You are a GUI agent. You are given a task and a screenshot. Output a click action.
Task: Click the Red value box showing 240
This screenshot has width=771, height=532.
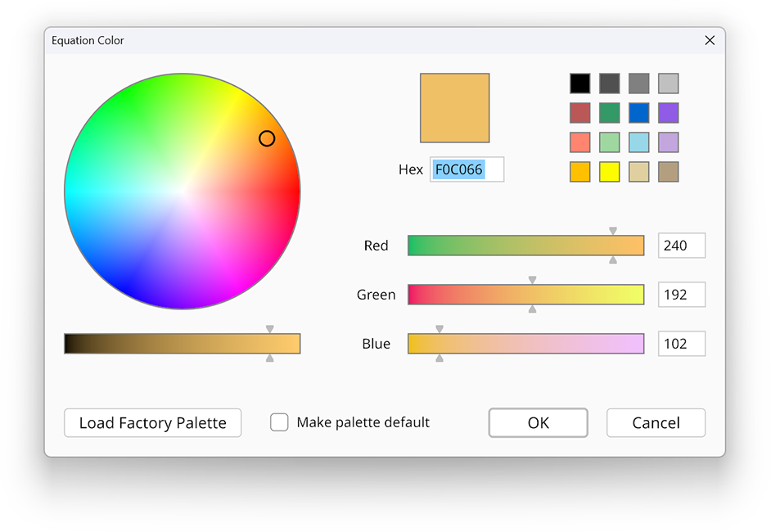681,245
